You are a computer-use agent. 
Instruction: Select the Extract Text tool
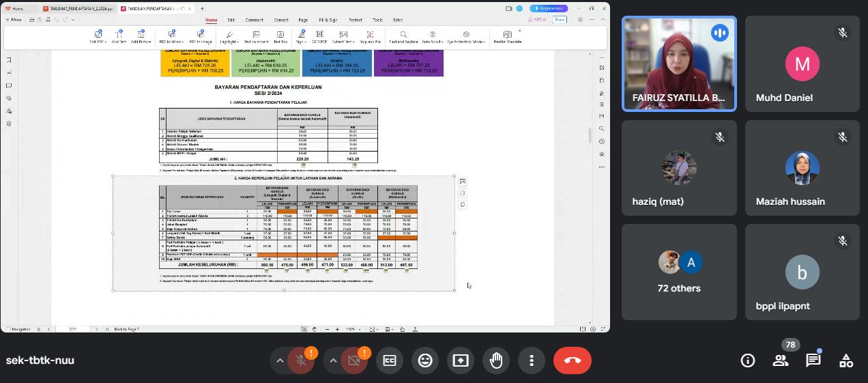pos(343,37)
